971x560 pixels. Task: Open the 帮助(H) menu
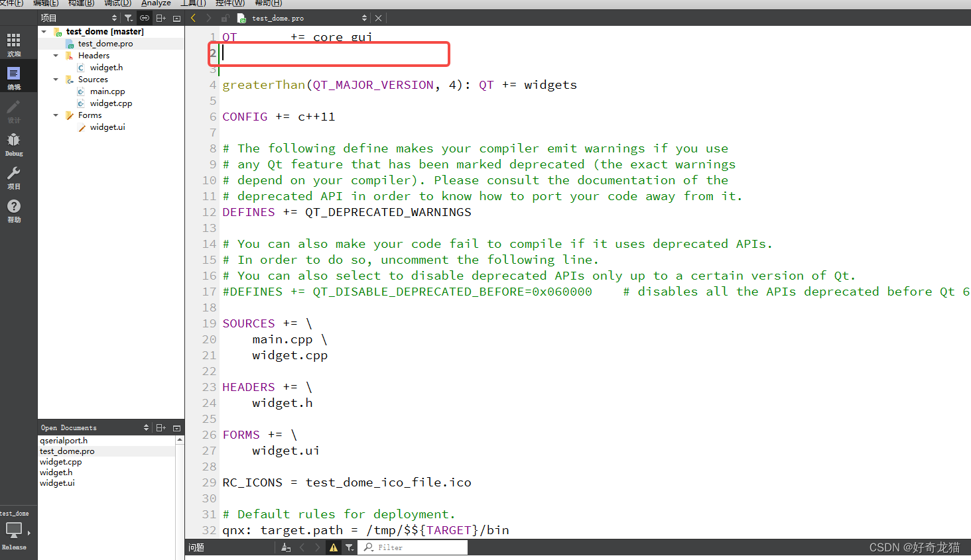[x=269, y=3]
